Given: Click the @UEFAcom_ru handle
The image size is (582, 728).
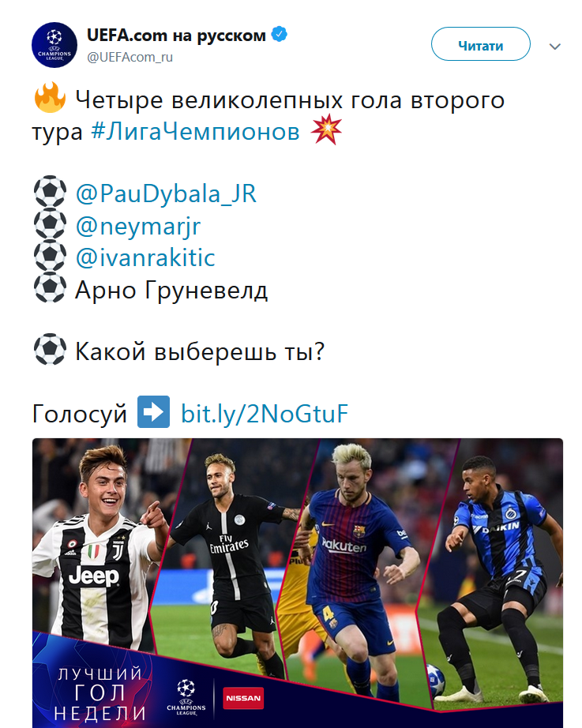Looking at the screenshot, I should click(x=130, y=57).
